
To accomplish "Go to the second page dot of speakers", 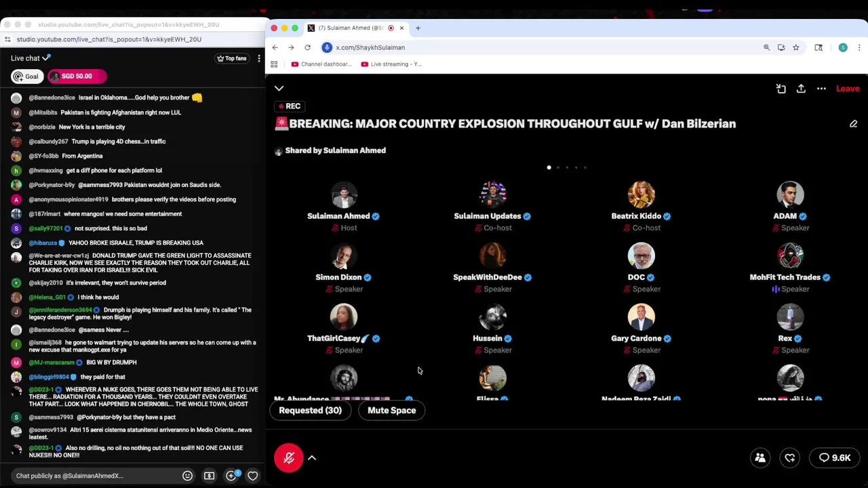I will [558, 167].
